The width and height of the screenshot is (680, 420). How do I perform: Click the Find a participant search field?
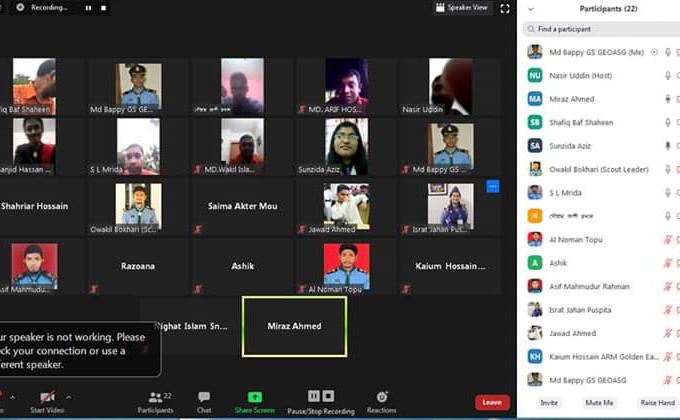(x=600, y=29)
